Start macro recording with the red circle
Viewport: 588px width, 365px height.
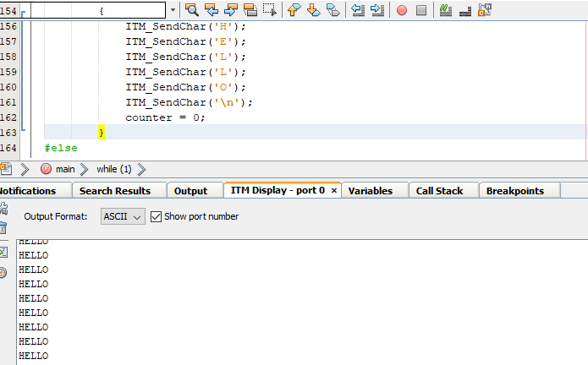pos(402,10)
